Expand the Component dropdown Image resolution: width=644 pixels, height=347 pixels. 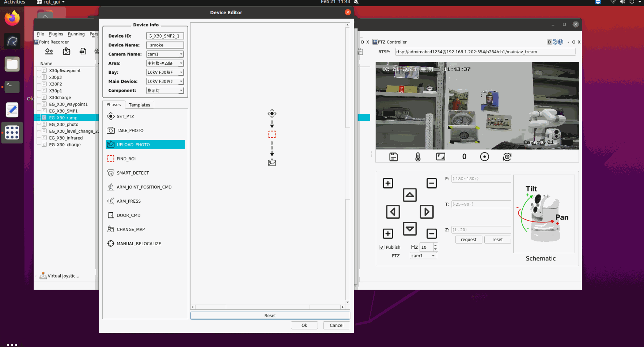(165, 91)
